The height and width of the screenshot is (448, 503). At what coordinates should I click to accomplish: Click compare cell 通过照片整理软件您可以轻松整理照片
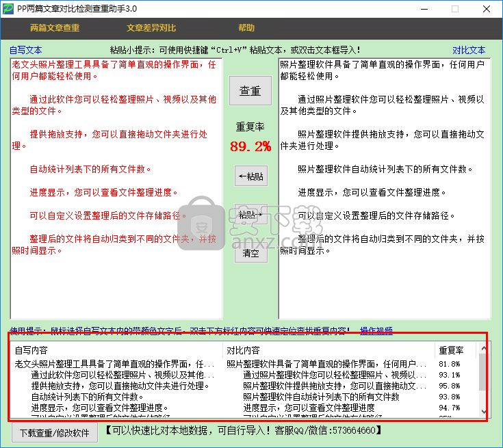(335, 375)
